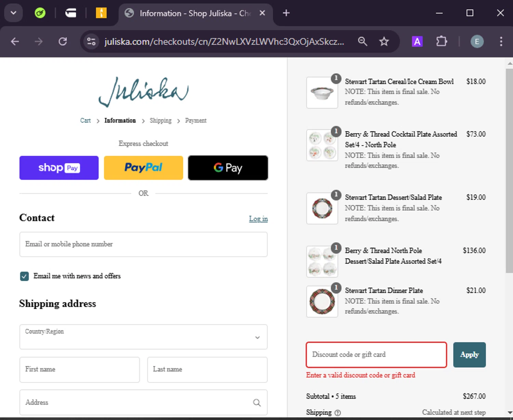Focus the Email or mobile phone number field
Screen dimensions: 513x420
[x=143, y=244]
